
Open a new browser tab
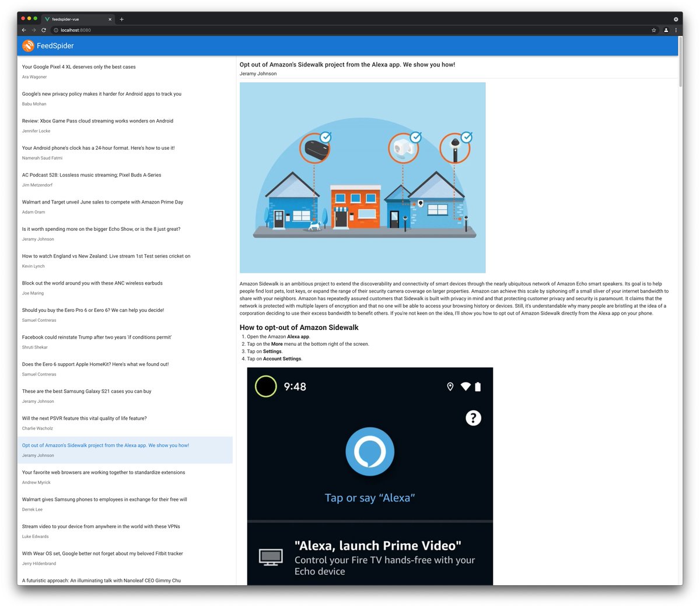pos(121,19)
